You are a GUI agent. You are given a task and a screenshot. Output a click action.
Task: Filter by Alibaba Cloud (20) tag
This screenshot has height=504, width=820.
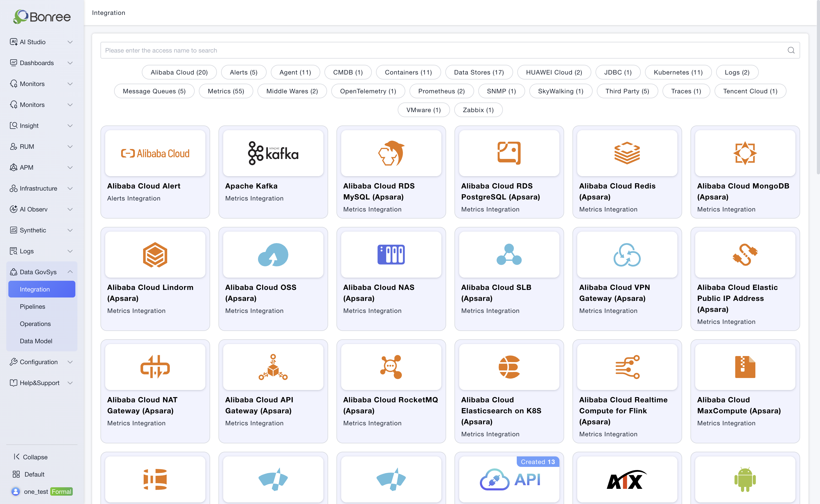pyautogui.click(x=179, y=72)
